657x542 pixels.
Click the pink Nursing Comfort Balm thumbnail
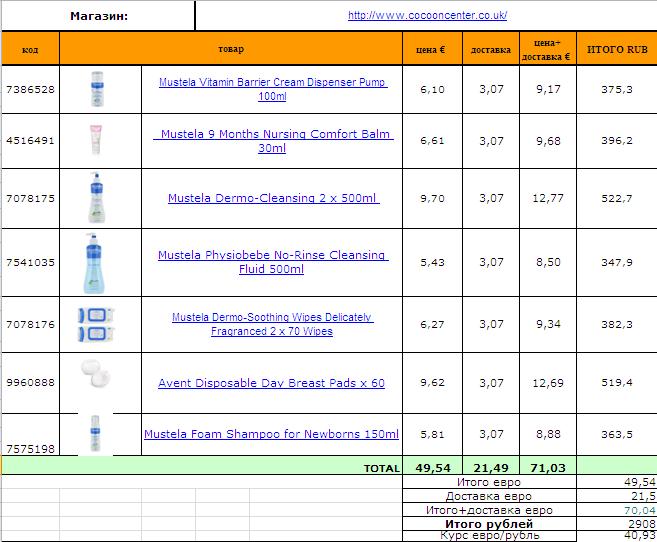point(97,140)
